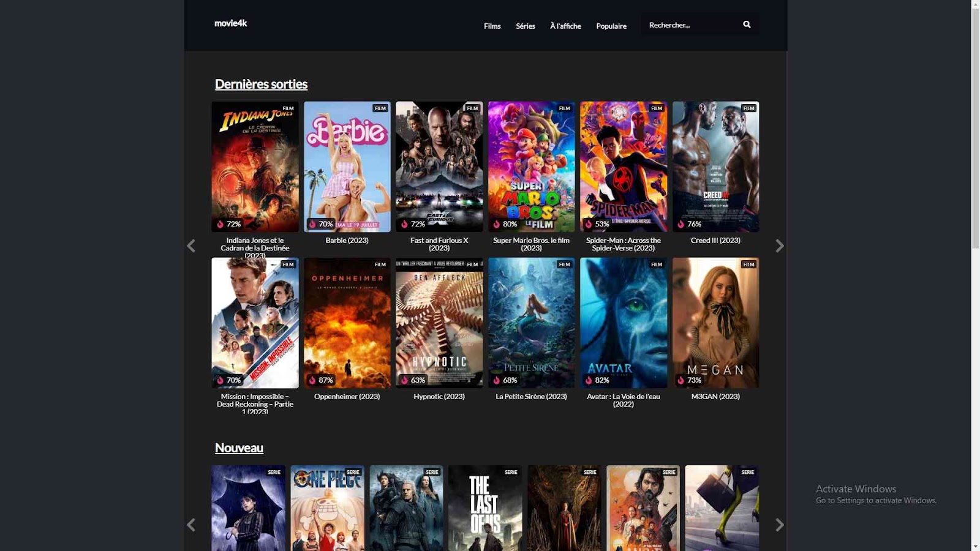
Task: Advance the Nouveau carousel with right arrow
Action: tap(779, 525)
